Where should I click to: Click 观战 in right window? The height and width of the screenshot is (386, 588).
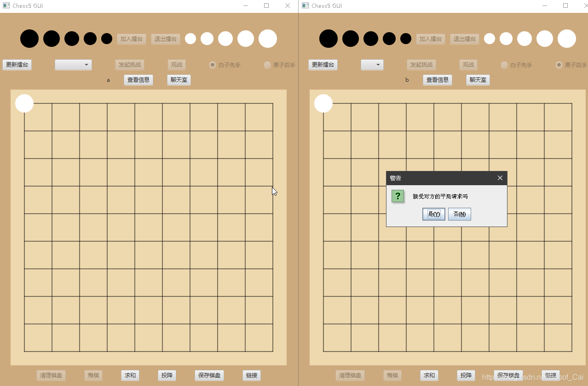(x=468, y=65)
